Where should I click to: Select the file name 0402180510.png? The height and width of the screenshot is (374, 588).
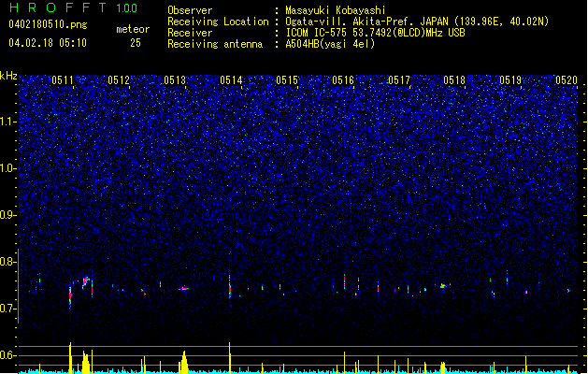(48, 24)
